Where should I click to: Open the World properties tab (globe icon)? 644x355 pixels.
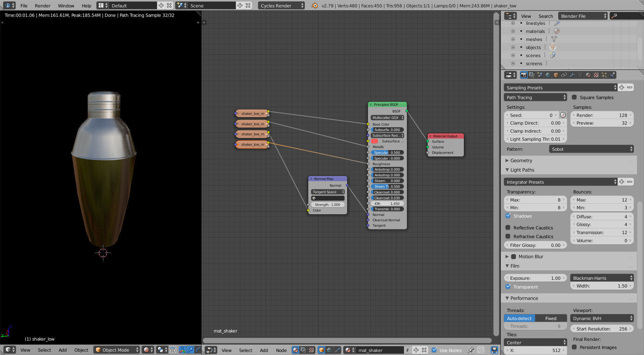pos(548,75)
